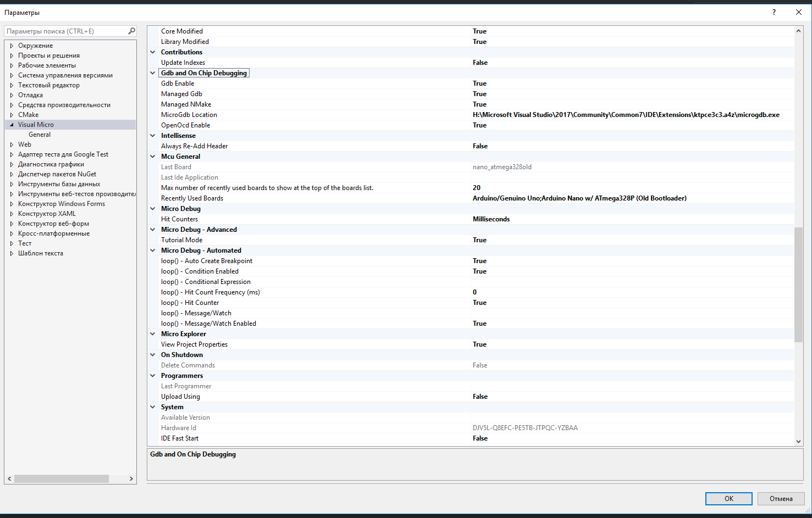Viewport: 812px width, 518px height.
Task: Cancel the dialog with Отмена
Action: click(781, 499)
